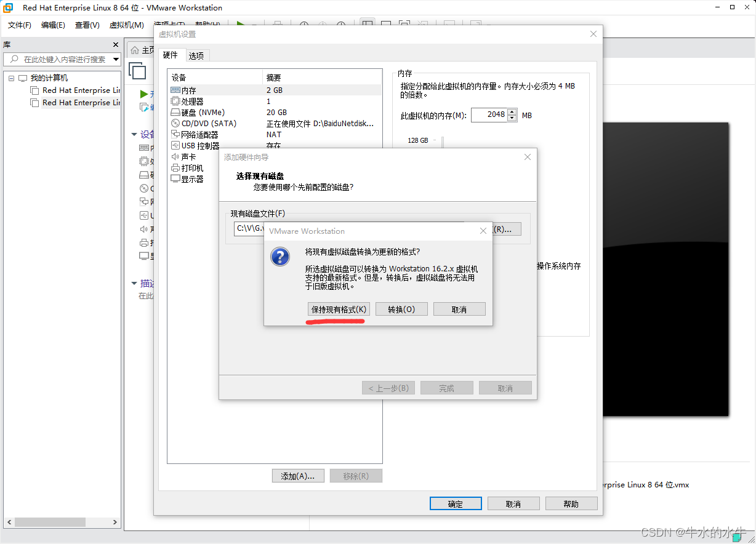
Task: Open the library search dropdown arrow
Action: click(116, 59)
